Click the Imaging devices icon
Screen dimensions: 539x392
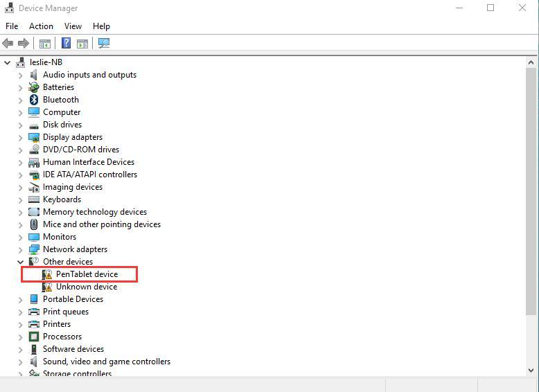[34, 187]
